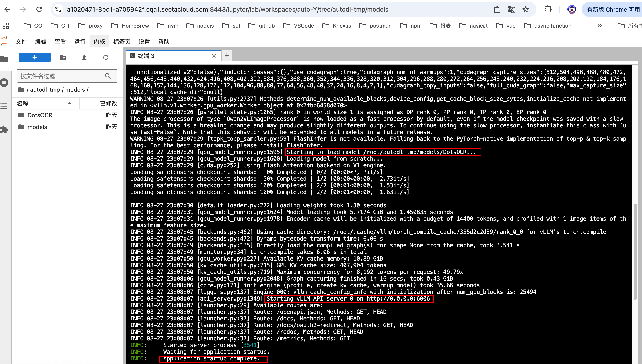Open the 文件 menu
Viewport: 642px width, 364px height.
[21, 42]
